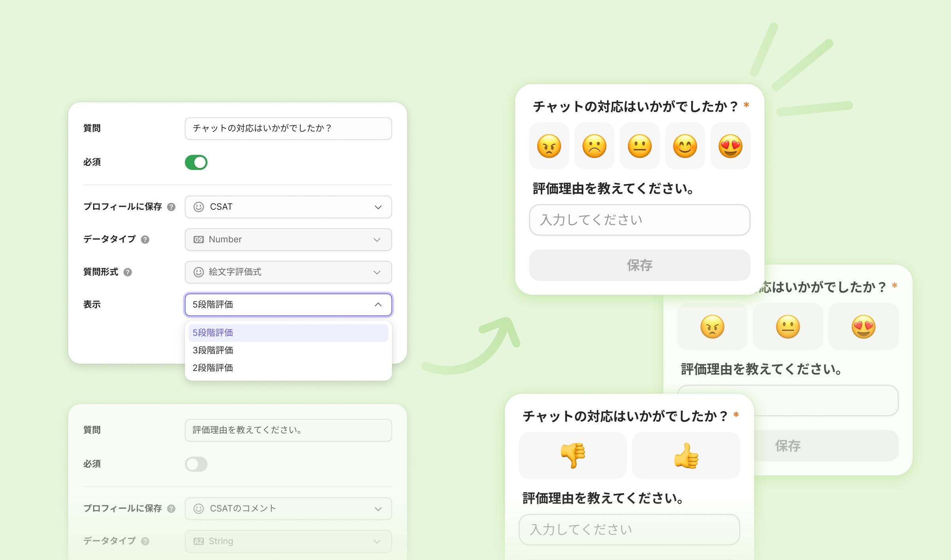Open the CSAT profile save dropdown

pos(288,207)
